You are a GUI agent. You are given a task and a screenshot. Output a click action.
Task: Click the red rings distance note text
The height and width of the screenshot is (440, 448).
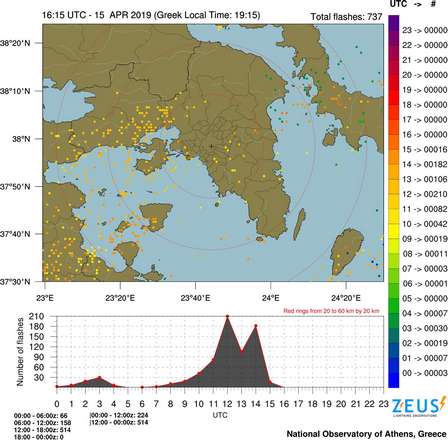[x=331, y=311]
